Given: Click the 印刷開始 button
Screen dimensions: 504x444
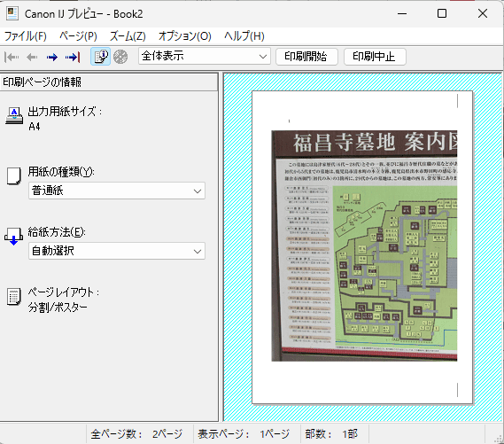Looking at the screenshot, I should click(306, 57).
